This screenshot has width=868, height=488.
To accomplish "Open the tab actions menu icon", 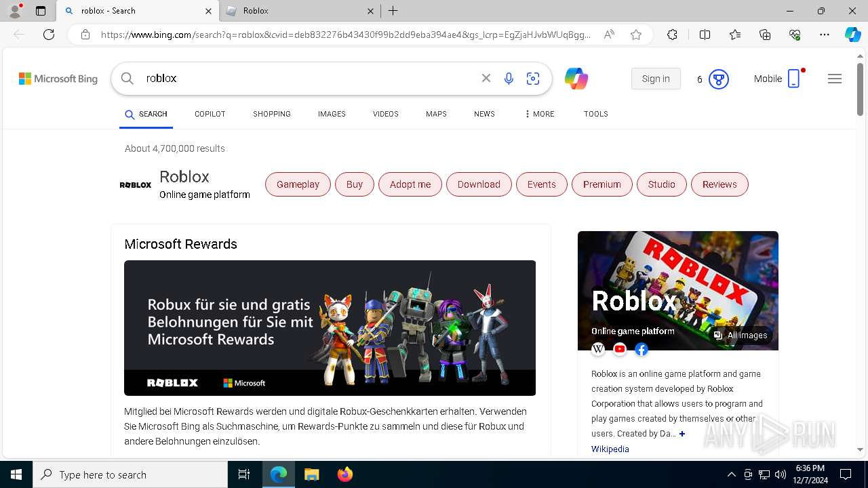I will (x=41, y=11).
